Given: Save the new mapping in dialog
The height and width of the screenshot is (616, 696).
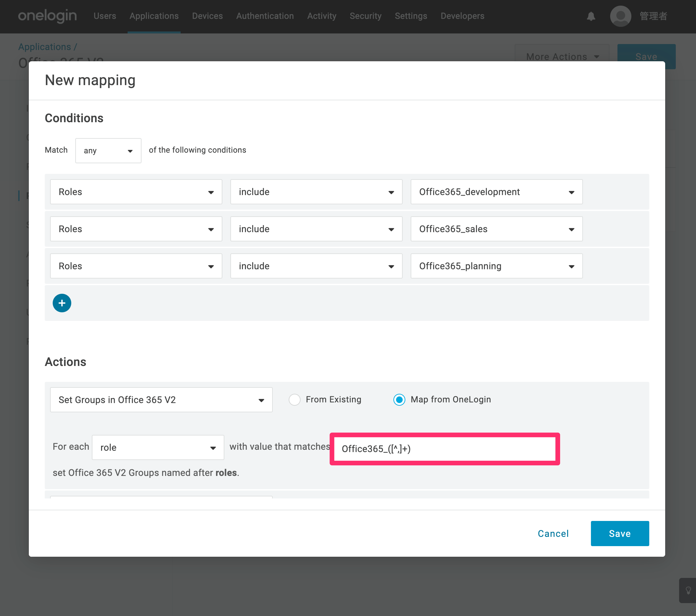Looking at the screenshot, I should click(620, 534).
